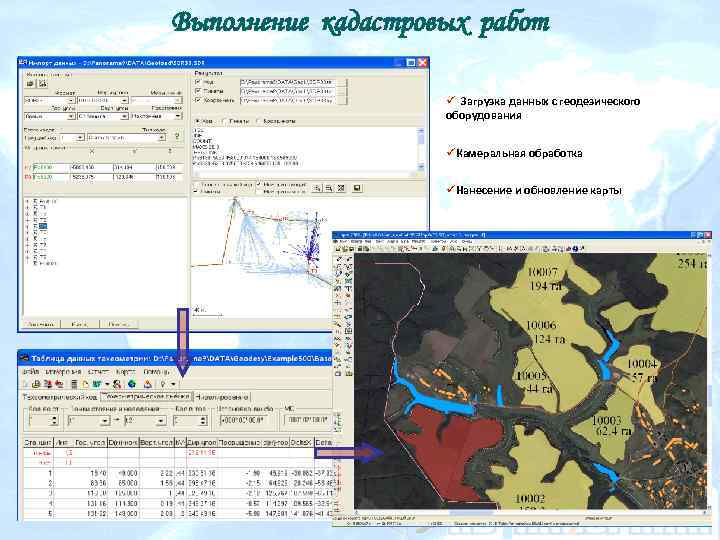Click the scrollbar of the import text listing
Image resolution: width=720 pixels, height=540 pixels.
tap(421, 149)
